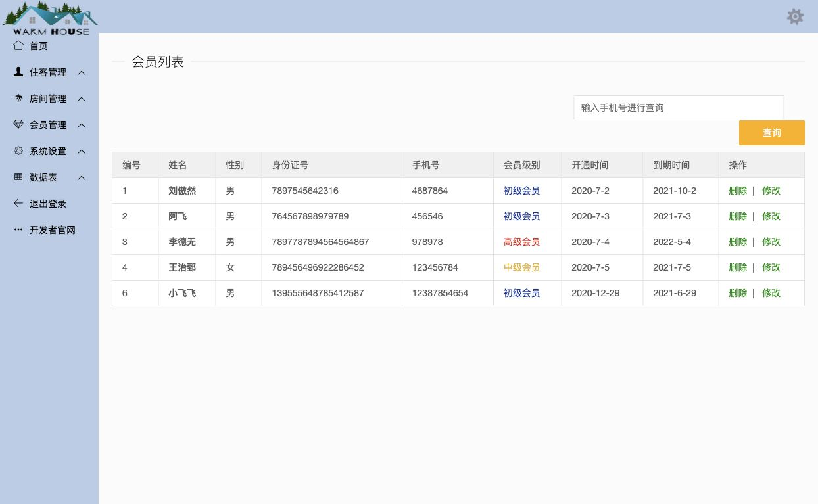Click the home icon beside 首页
Screen dimensions: 818x504
point(18,45)
